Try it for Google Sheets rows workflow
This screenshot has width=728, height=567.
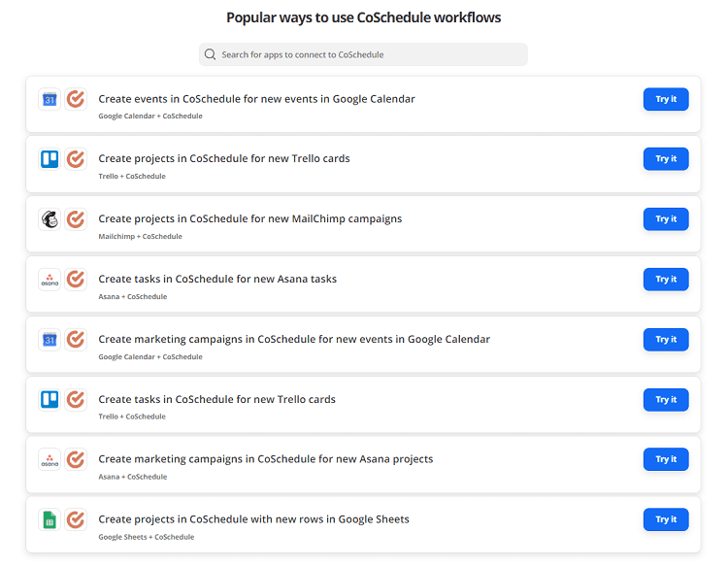tap(666, 520)
